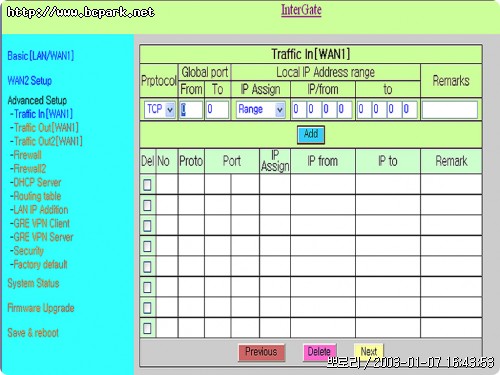Click third octet of IP/from field
Image resolution: width=500 pixels, height=375 pixels.
point(329,109)
